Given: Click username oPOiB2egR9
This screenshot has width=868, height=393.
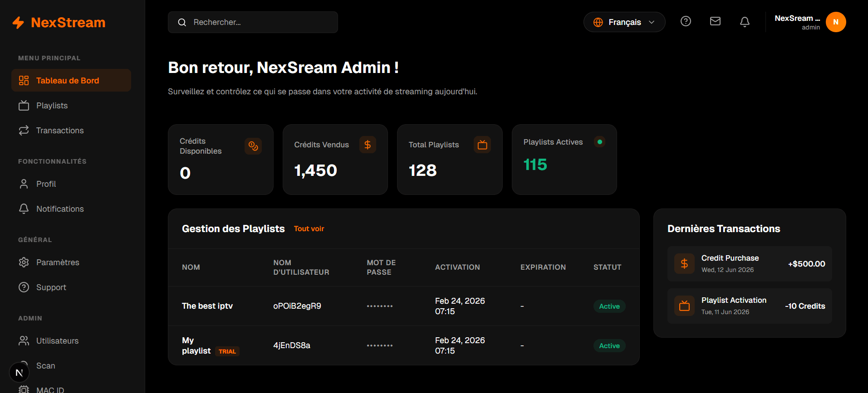Looking at the screenshot, I should click(x=297, y=306).
